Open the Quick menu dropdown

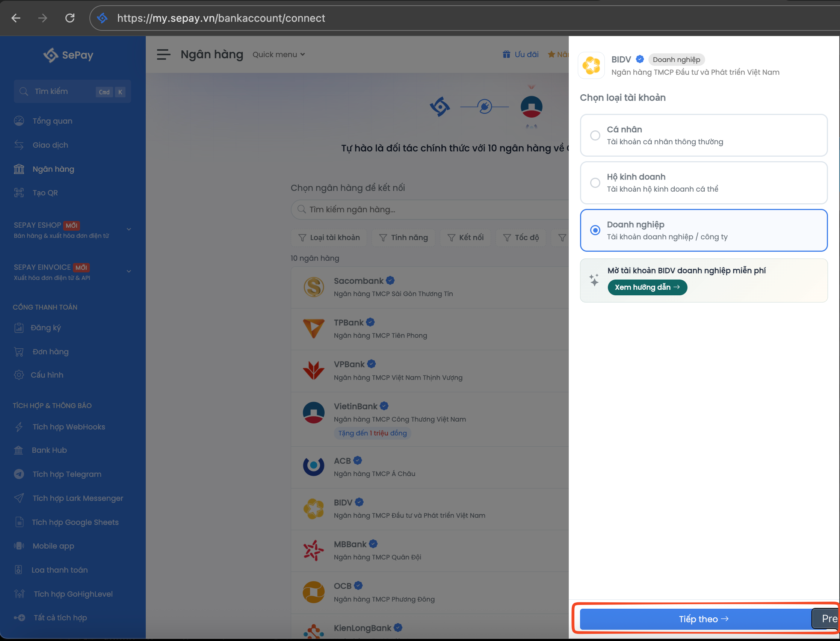278,54
